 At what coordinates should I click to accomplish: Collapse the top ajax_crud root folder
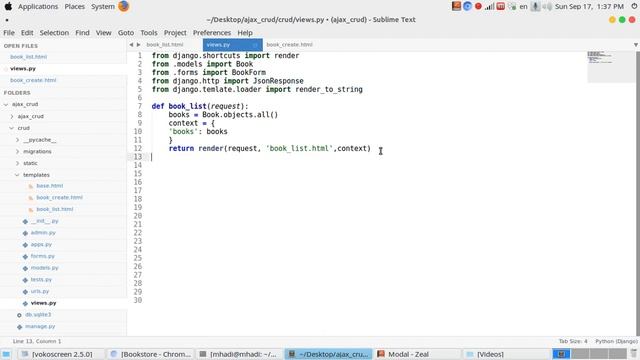(6, 104)
